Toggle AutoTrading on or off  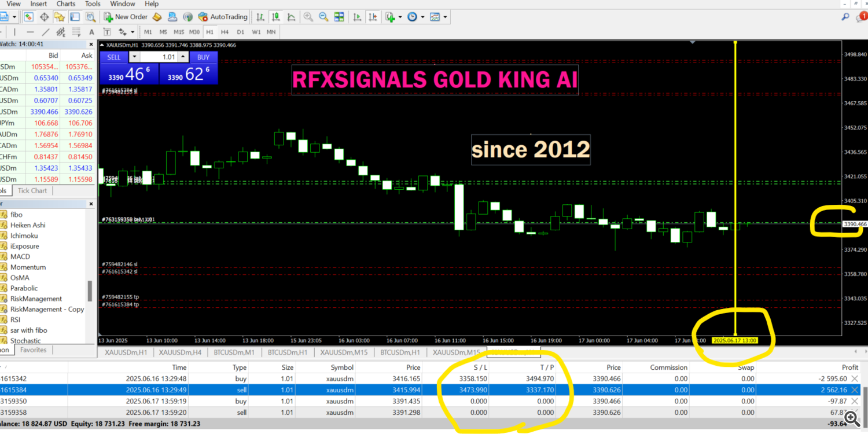tap(223, 17)
